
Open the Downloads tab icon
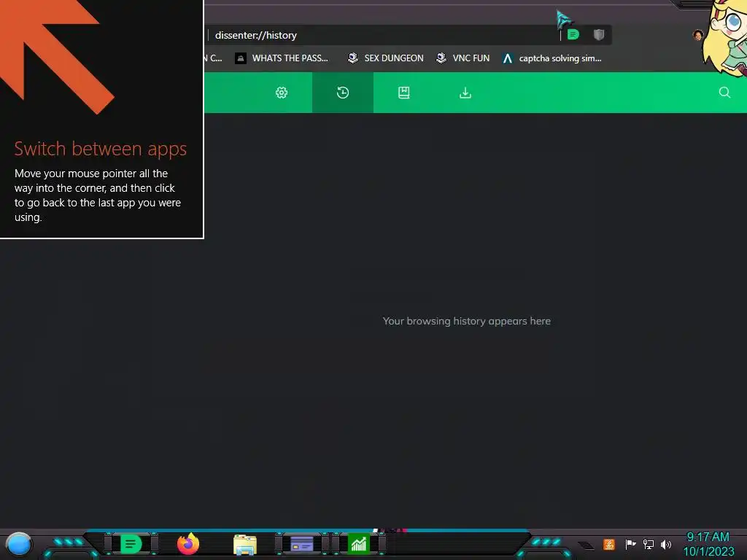pyautogui.click(x=465, y=93)
